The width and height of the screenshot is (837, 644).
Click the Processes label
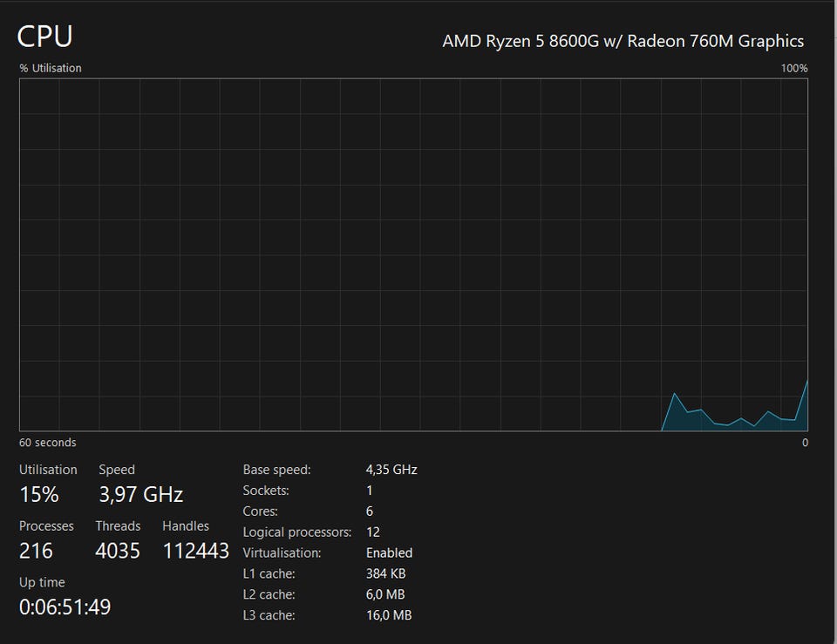tap(46, 526)
